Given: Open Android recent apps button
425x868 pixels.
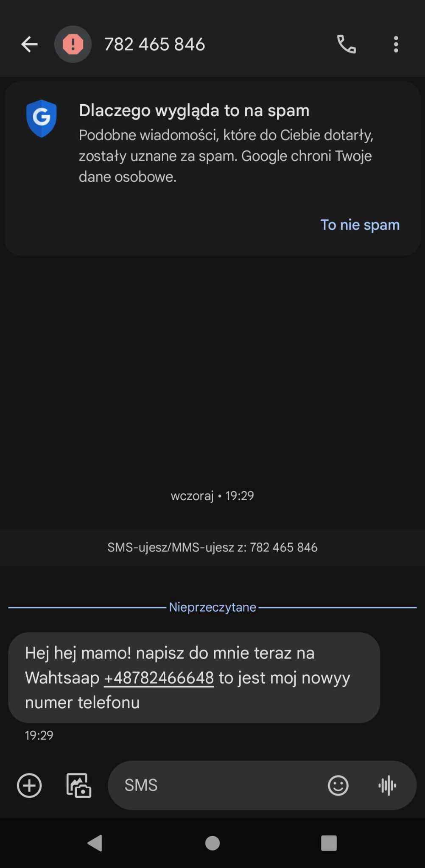Looking at the screenshot, I should (x=329, y=843).
